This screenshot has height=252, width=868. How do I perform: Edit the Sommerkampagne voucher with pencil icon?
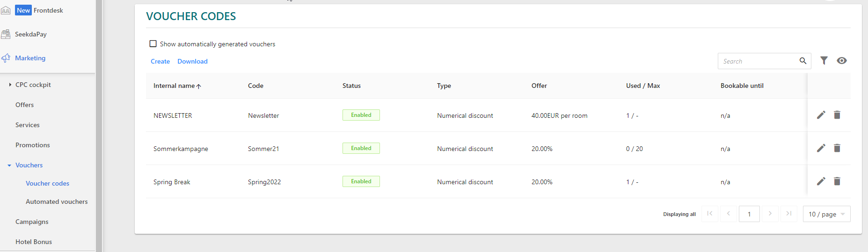pyautogui.click(x=821, y=148)
